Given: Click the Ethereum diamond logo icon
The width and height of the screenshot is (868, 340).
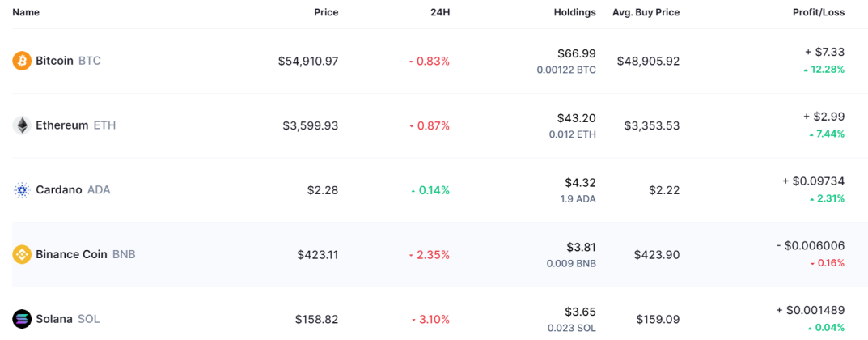Looking at the screenshot, I should click(22, 125).
